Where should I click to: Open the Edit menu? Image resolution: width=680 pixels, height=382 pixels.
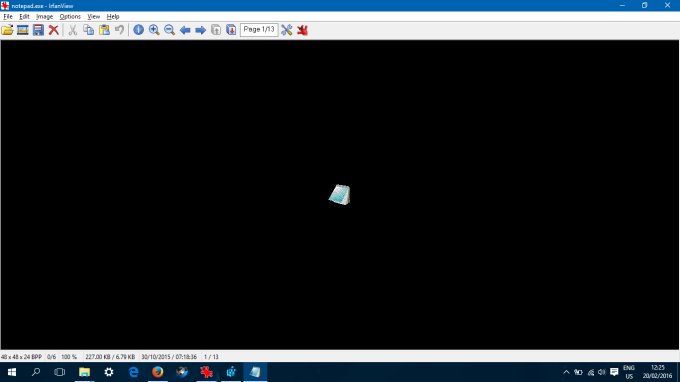point(24,16)
